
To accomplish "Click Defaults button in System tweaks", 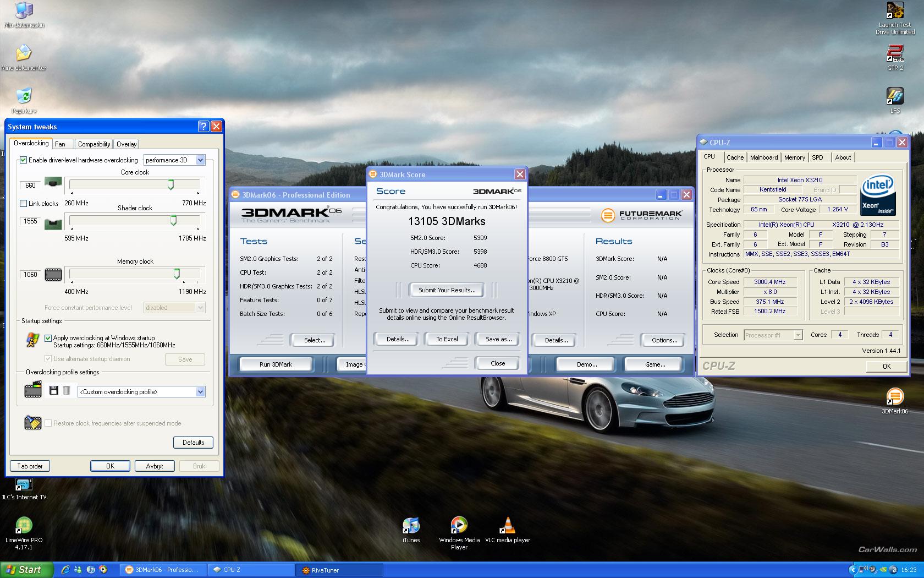I will pyautogui.click(x=193, y=443).
